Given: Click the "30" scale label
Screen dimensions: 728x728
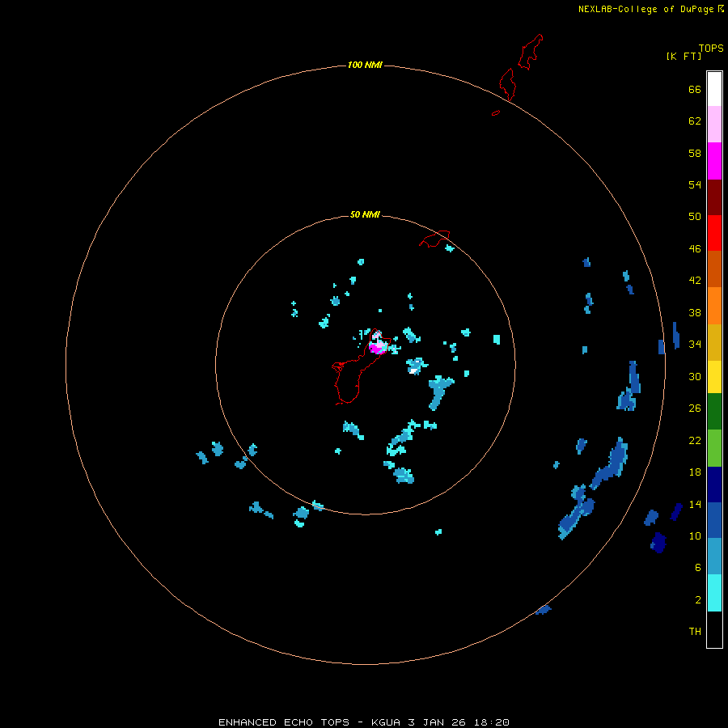Looking at the screenshot, I should pyautogui.click(x=695, y=376).
